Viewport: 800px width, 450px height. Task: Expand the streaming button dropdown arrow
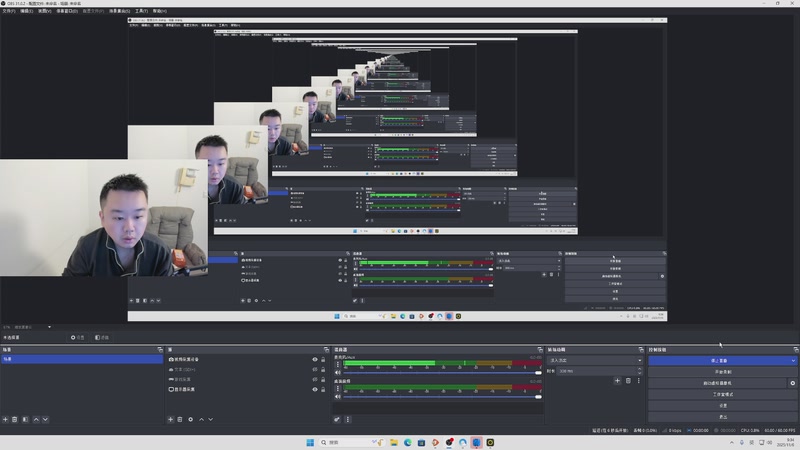point(793,361)
